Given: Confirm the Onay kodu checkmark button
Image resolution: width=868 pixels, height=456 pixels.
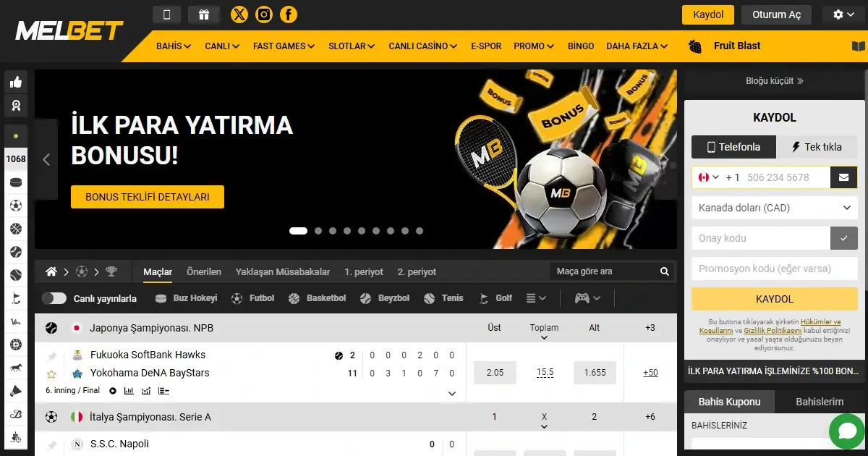Looking at the screenshot, I should 843,238.
